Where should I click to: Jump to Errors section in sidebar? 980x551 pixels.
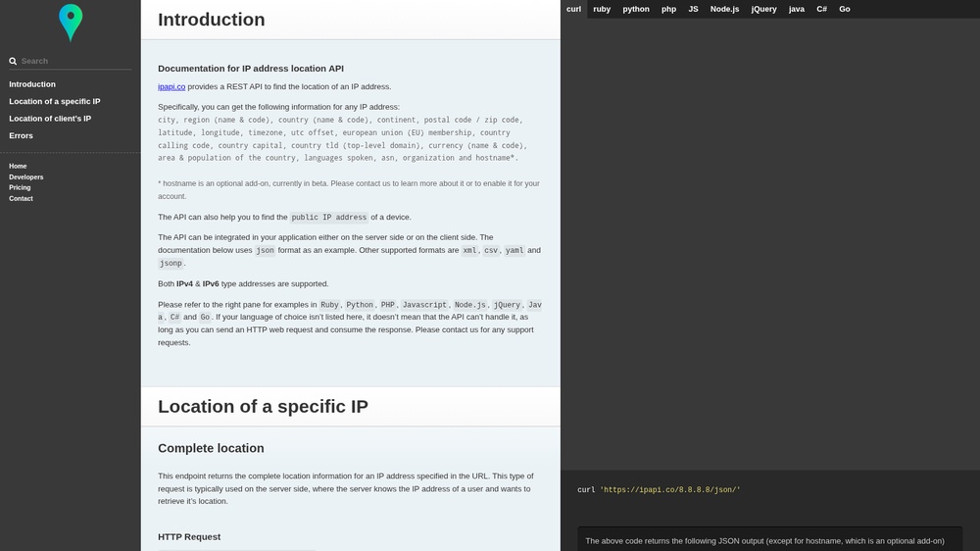coord(21,135)
